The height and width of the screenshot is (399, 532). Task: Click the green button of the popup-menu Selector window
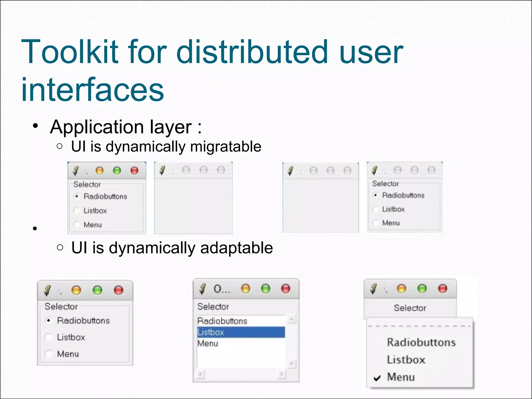(x=422, y=289)
